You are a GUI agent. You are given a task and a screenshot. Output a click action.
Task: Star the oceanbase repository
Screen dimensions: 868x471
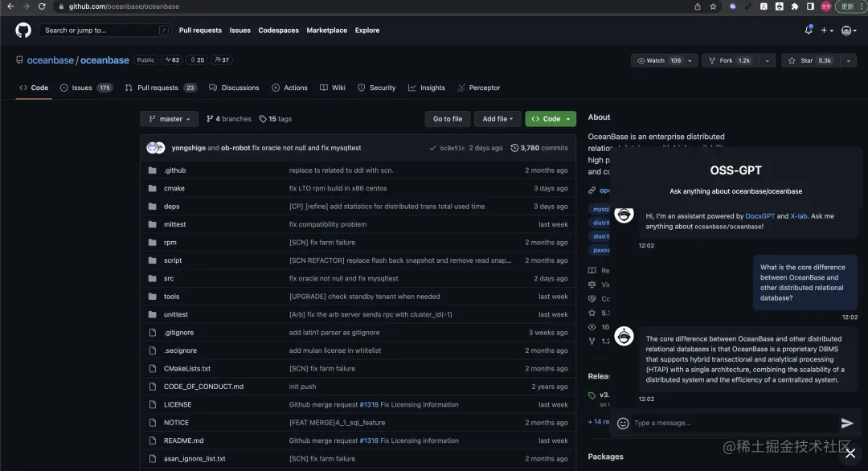click(811, 60)
